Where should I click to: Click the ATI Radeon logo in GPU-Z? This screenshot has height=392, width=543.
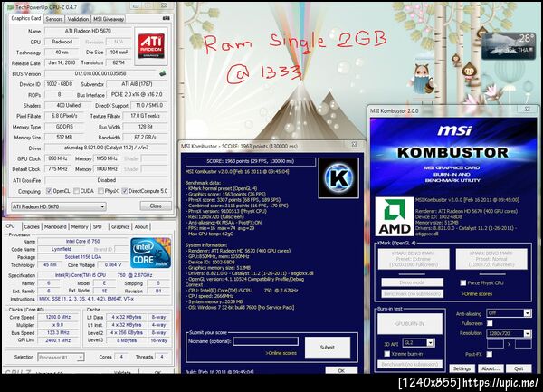[151, 46]
